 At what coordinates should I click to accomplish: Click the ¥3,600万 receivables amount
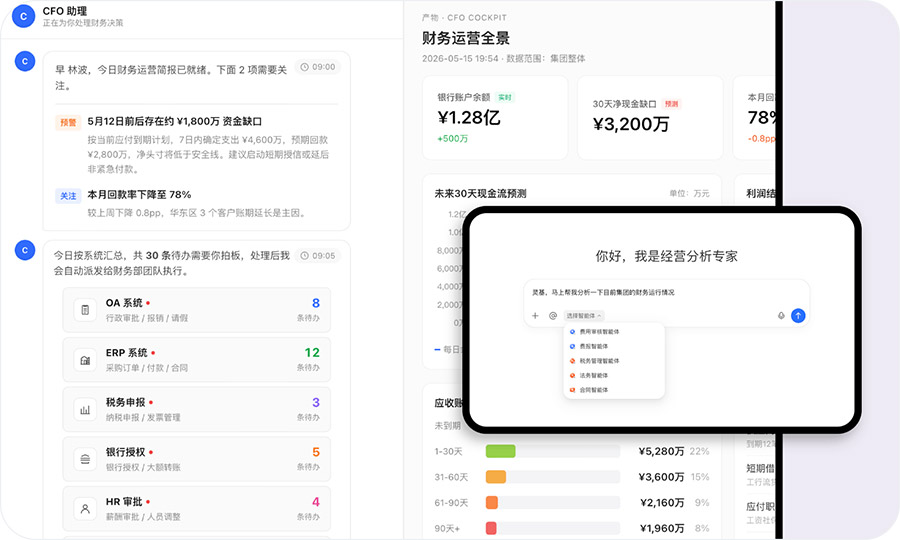(661, 477)
